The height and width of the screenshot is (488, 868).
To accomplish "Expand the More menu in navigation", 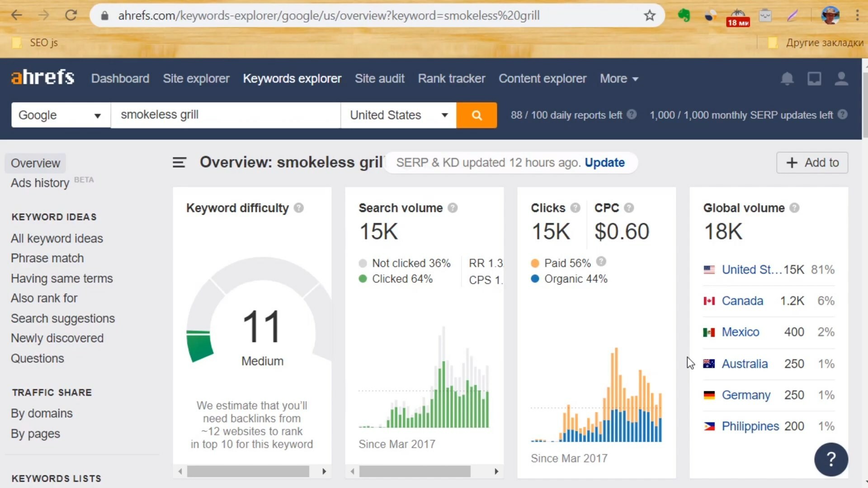I will pos(619,79).
